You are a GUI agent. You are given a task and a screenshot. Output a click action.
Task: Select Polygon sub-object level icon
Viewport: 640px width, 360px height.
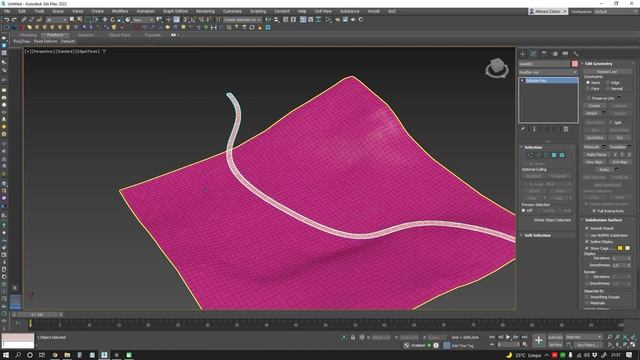(x=554, y=155)
